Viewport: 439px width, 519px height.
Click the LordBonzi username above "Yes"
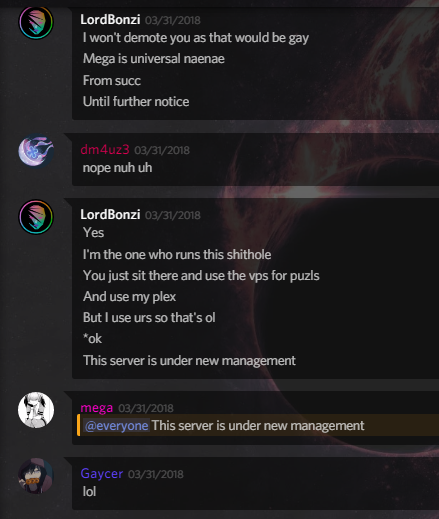coord(110,215)
